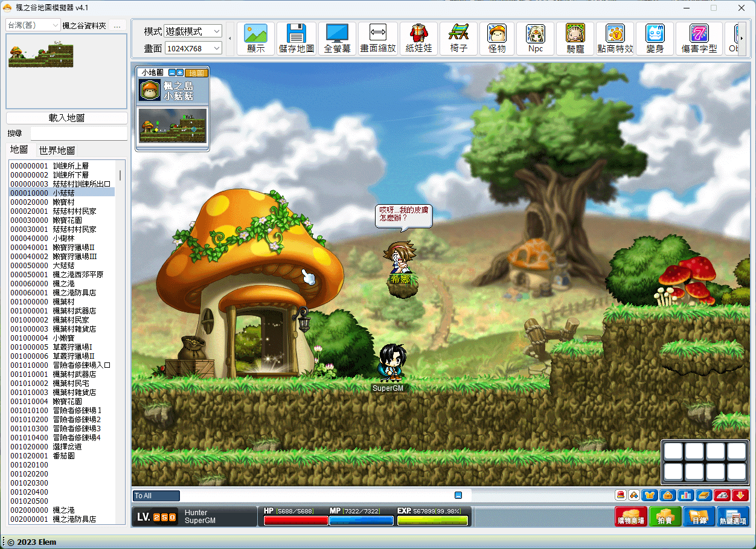Viewport: 756px width, 549px height.
Task: Open the 熱鍵選項 hotkey options button
Action: pyautogui.click(x=733, y=517)
